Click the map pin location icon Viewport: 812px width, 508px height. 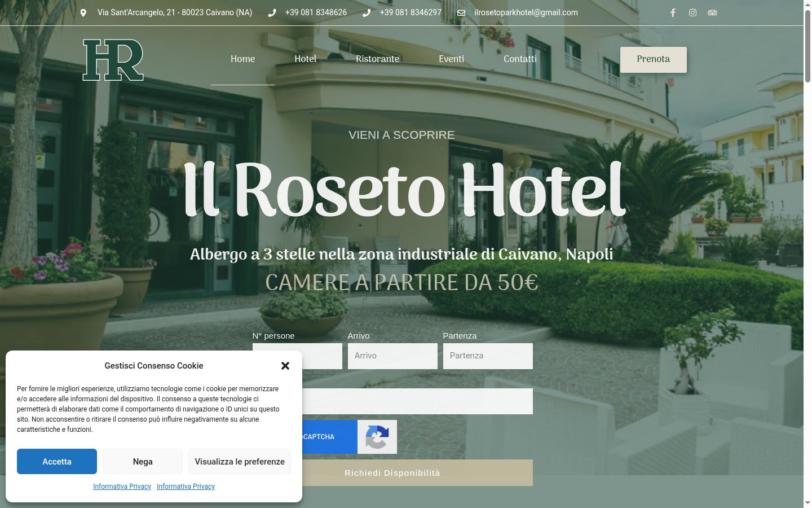tap(83, 12)
